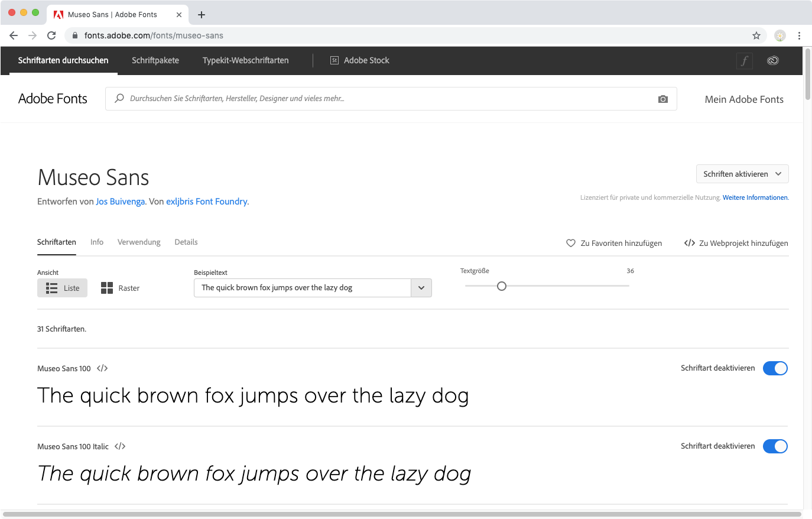The height and width of the screenshot is (519, 812).
Task: Reload the page in the browser
Action: point(51,35)
